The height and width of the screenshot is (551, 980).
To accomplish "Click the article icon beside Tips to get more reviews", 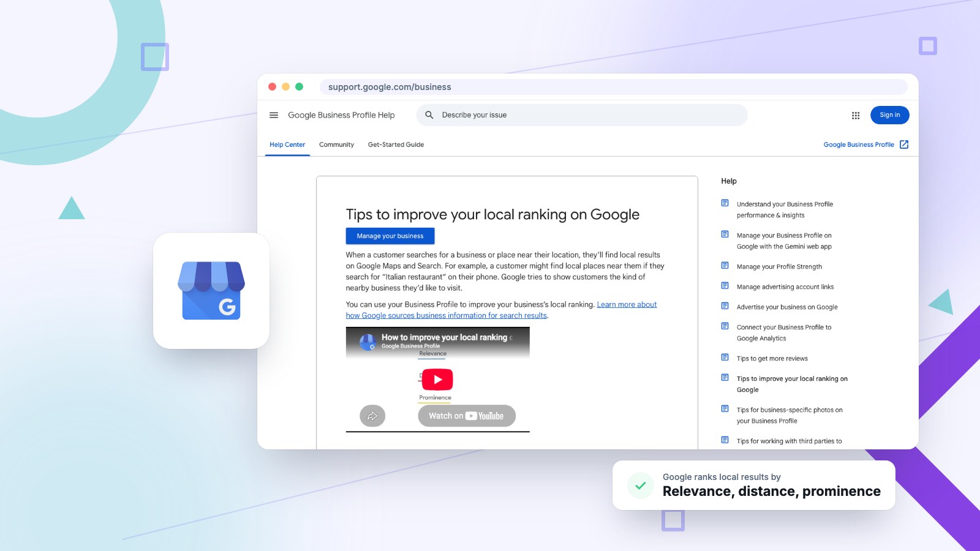I will click(725, 358).
